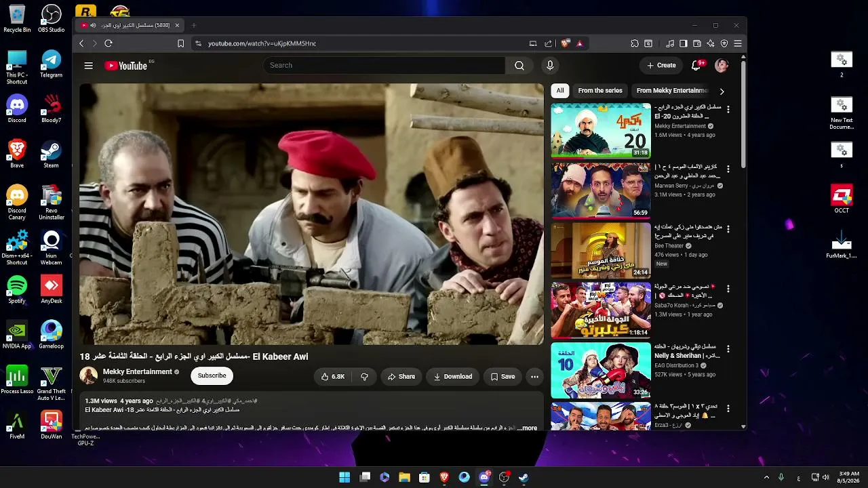868x488 pixels.
Task: Switch to the YouTube browser tab
Action: point(130,26)
